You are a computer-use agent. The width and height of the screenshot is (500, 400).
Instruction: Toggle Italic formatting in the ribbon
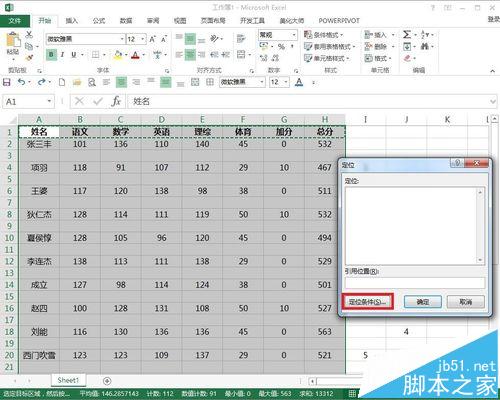click(x=62, y=54)
